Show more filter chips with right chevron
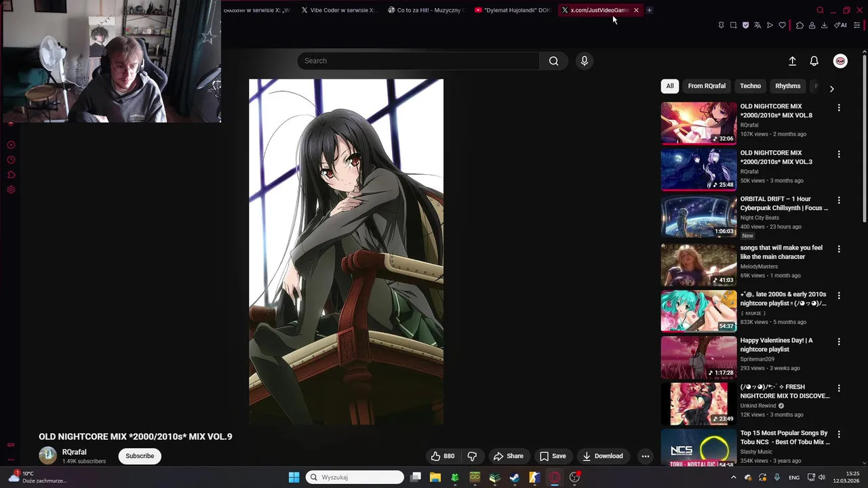 831,89
